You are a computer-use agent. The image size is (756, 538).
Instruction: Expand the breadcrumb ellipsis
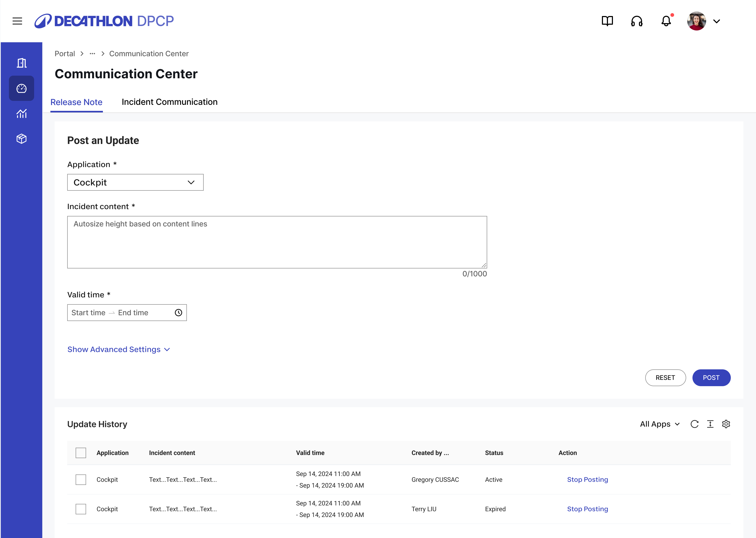[92, 54]
